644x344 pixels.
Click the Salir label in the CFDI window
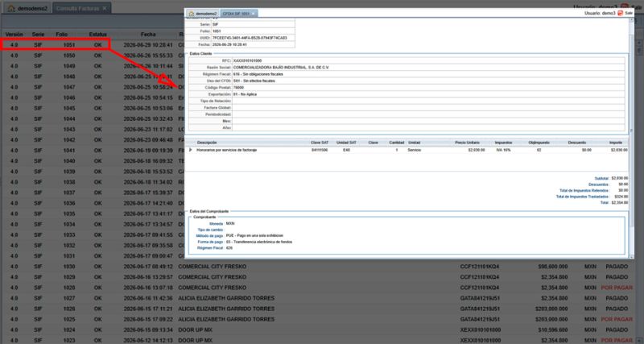click(629, 13)
